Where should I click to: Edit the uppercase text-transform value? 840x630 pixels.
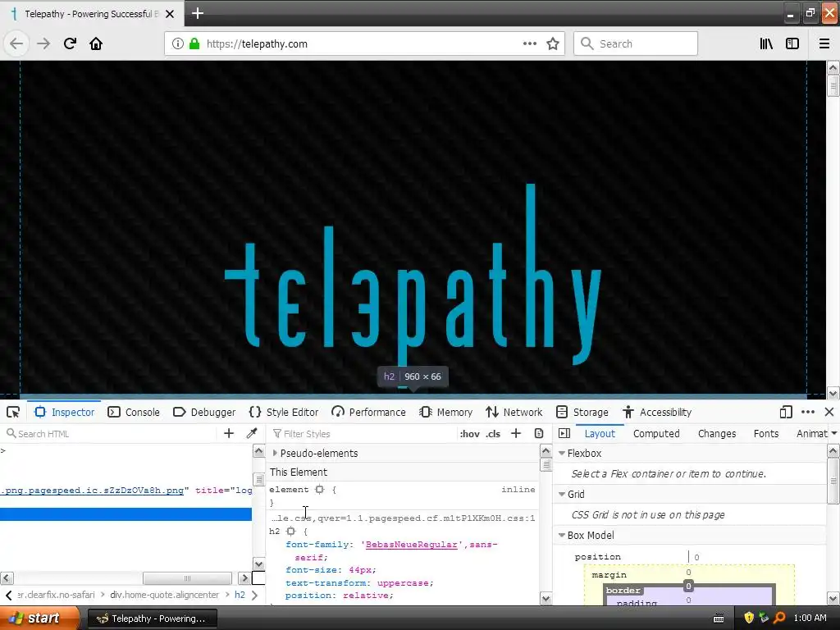(403, 583)
